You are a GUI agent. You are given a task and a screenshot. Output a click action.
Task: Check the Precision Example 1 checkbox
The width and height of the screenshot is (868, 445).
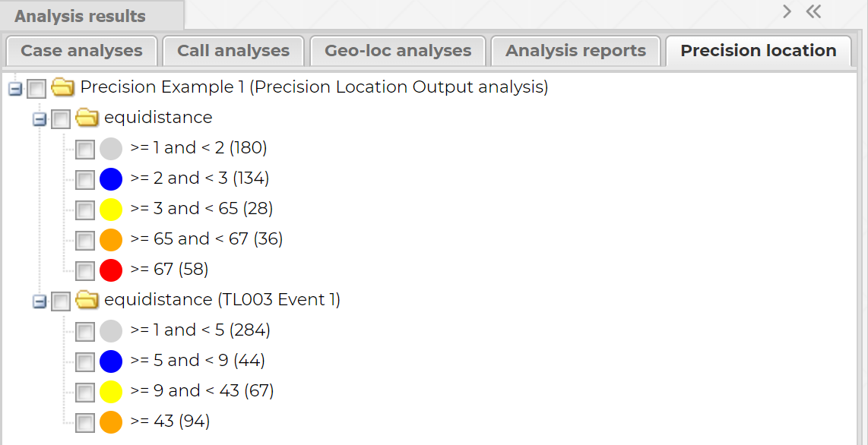36,89
